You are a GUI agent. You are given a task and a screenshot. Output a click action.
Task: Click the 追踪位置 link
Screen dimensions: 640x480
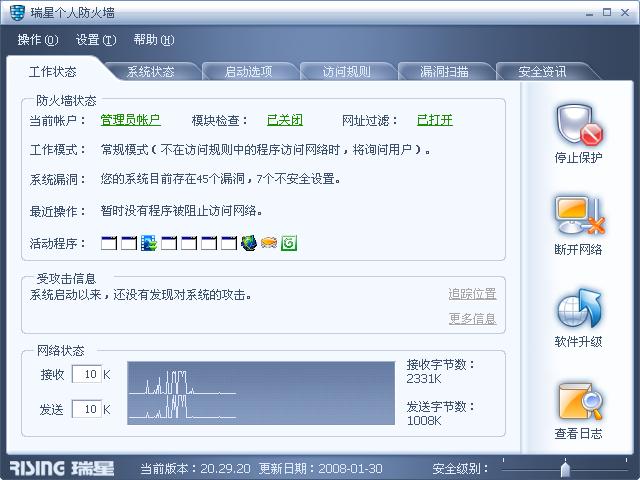[x=472, y=294]
